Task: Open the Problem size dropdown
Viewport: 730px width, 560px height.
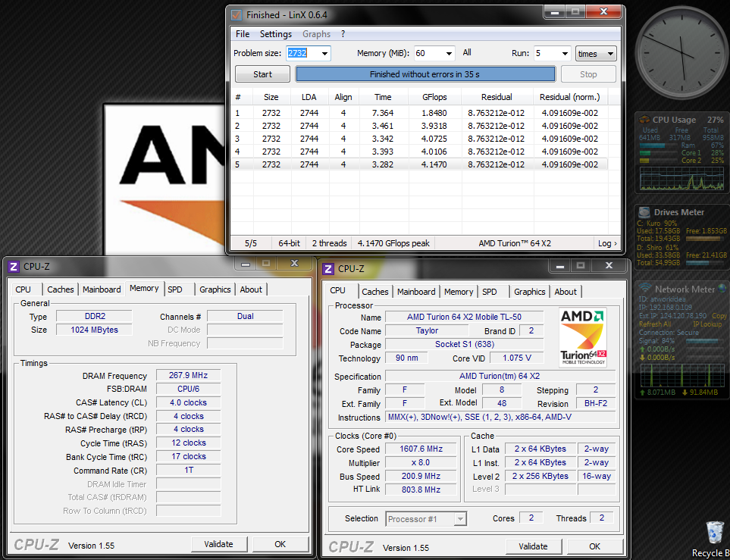Action: [x=324, y=54]
